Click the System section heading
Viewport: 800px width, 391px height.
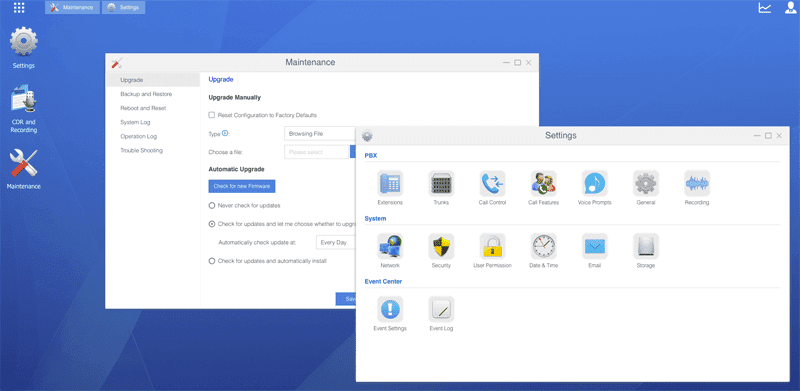[x=376, y=218]
